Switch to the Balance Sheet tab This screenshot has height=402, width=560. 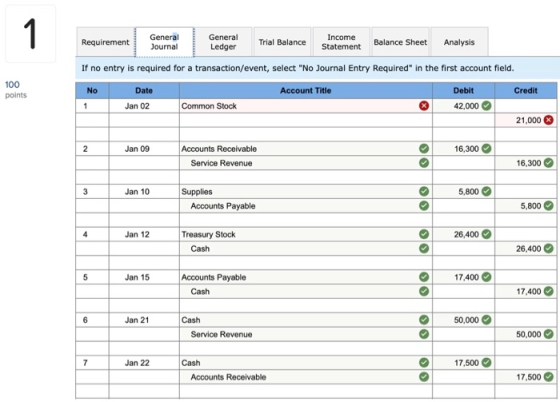pyautogui.click(x=400, y=42)
